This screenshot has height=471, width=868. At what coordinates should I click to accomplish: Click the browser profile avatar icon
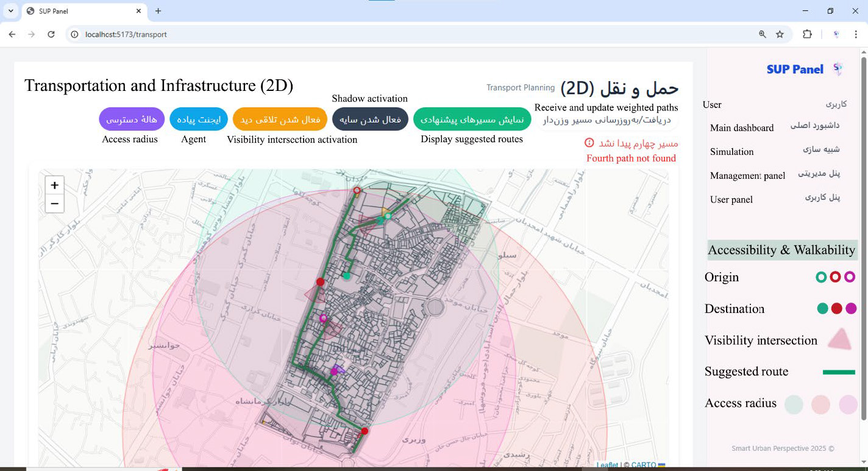pos(836,34)
